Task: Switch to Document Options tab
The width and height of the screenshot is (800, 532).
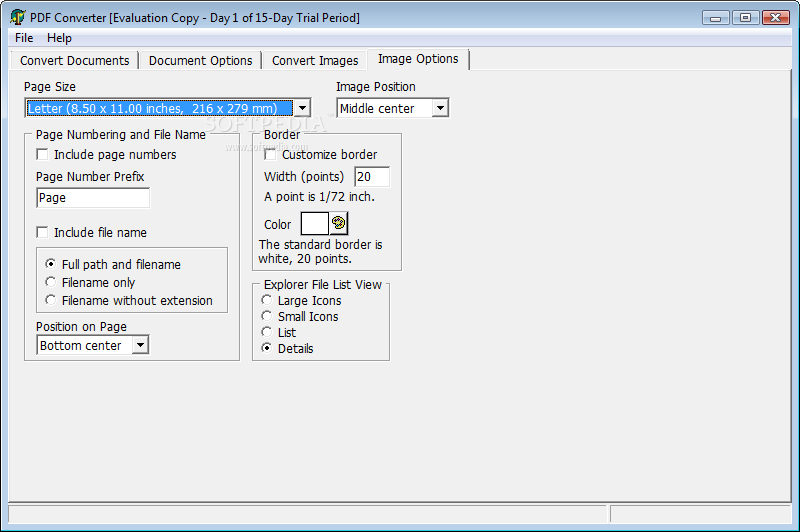Action: coord(201,60)
